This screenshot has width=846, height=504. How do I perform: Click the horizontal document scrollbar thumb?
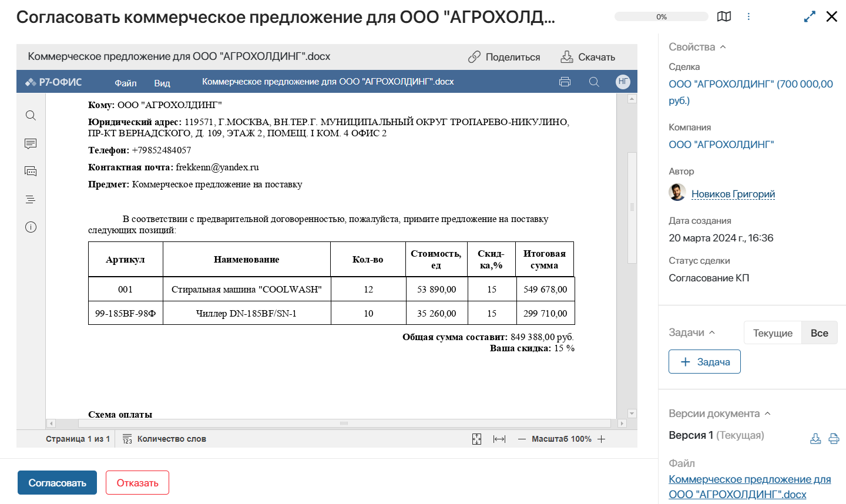click(344, 423)
